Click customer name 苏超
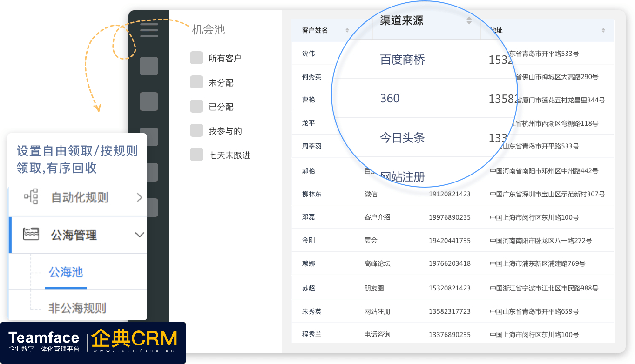Image resolution: width=635 pixels, height=364 pixels. [308, 288]
